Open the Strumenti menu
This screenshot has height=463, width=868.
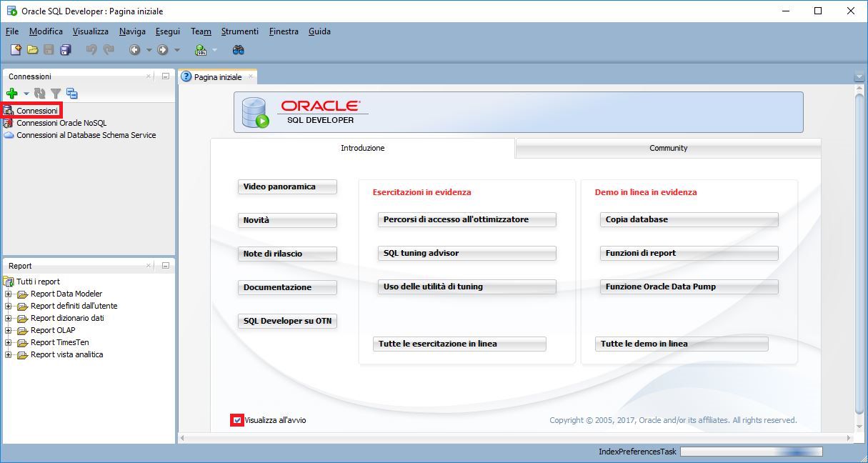(240, 31)
